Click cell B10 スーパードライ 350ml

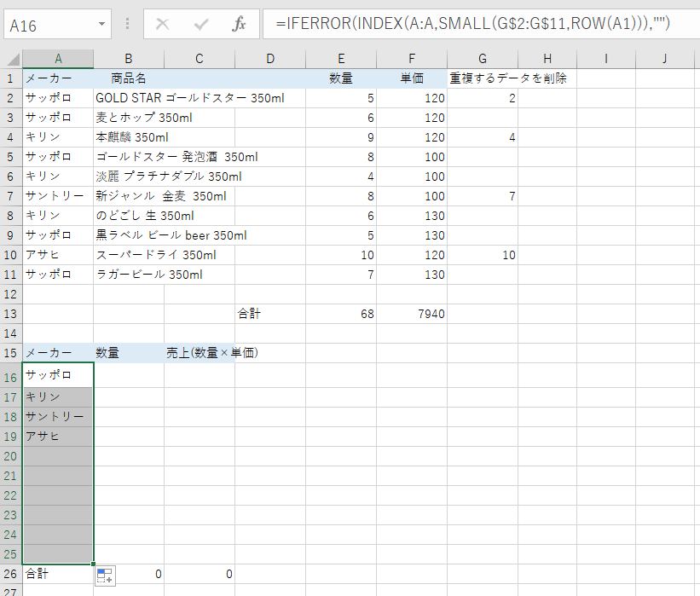(x=128, y=255)
